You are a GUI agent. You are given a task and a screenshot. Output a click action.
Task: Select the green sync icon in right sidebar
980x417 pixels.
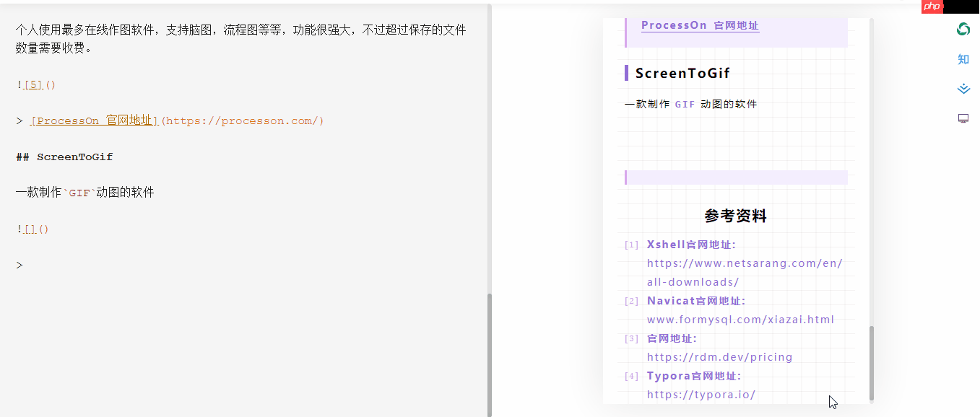[x=963, y=29]
